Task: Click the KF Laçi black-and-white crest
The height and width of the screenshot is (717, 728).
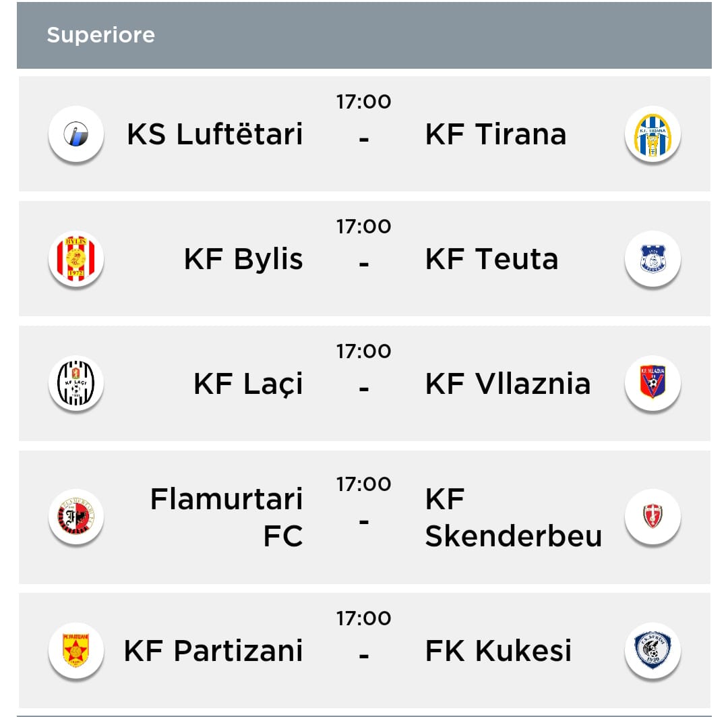Action: point(76,384)
